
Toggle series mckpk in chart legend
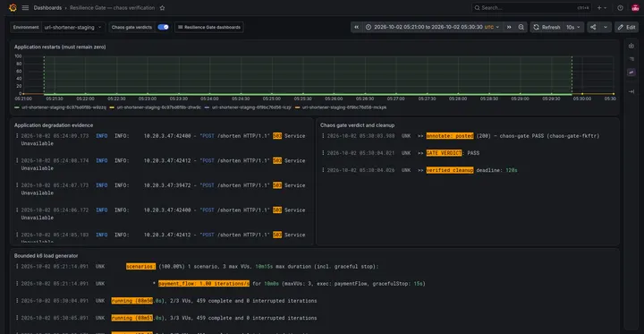tap(341, 107)
